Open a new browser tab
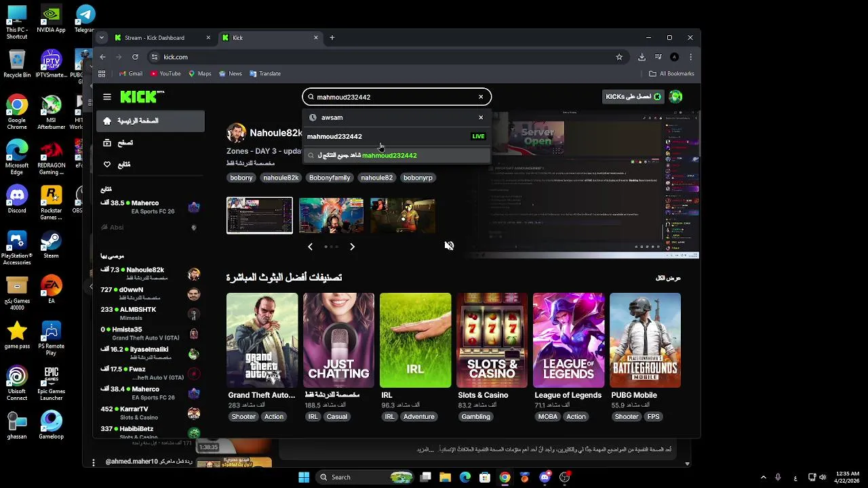Viewport: 868px width, 488px height. coord(332,38)
